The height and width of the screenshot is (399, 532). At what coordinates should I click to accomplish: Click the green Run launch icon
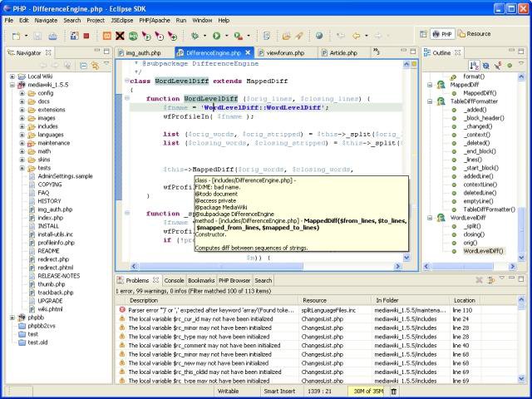[x=216, y=36]
